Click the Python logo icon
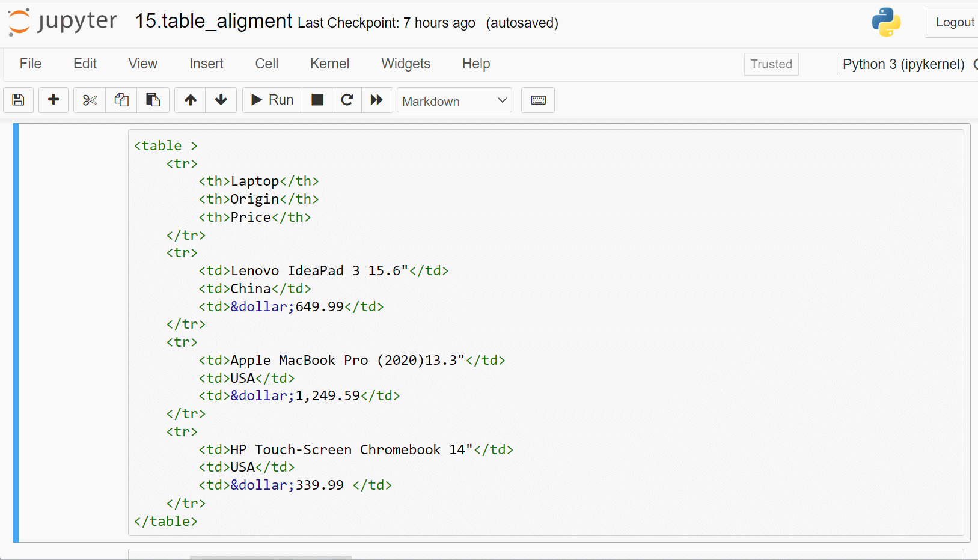This screenshot has height=560, width=978. [886, 22]
